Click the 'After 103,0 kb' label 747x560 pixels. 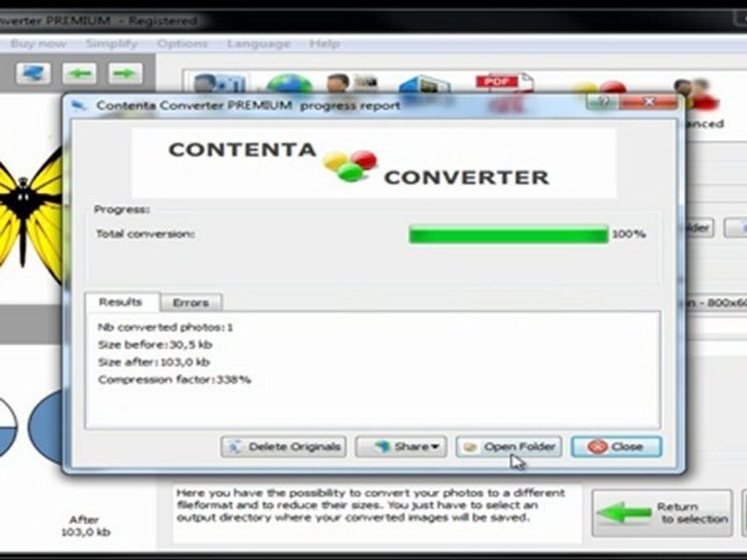tap(86, 526)
